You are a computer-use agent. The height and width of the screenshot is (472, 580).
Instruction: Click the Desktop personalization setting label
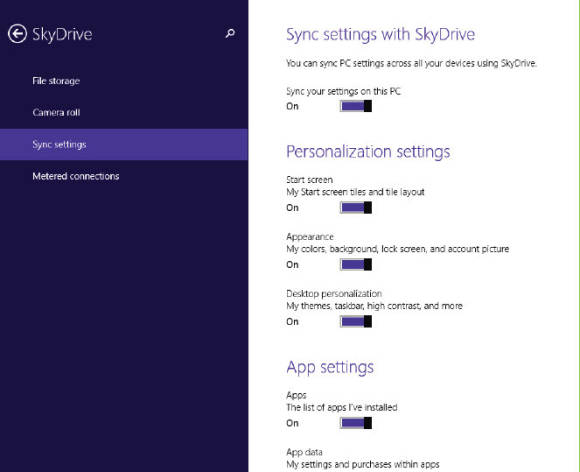[334, 294]
